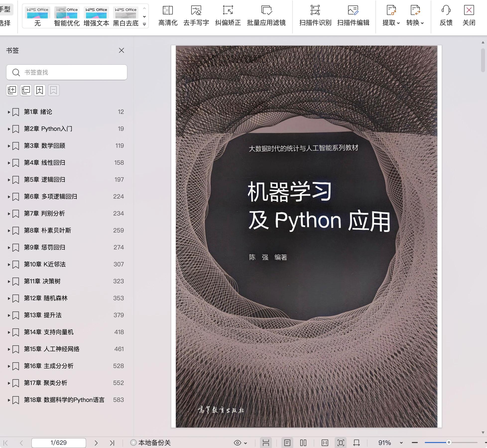Click delete bookmark icon
487x448 pixels.
(x=54, y=90)
